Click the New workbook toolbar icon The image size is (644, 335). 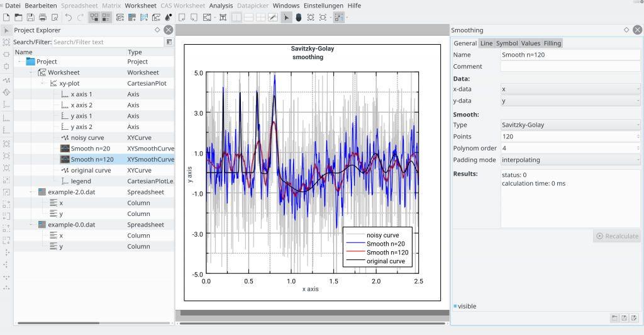tap(120, 17)
